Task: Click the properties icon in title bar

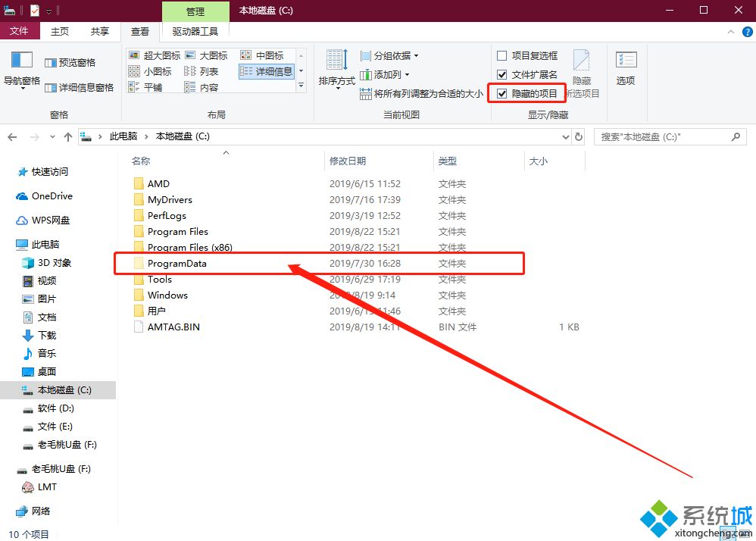Action: pyautogui.click(x=35, y=10)
